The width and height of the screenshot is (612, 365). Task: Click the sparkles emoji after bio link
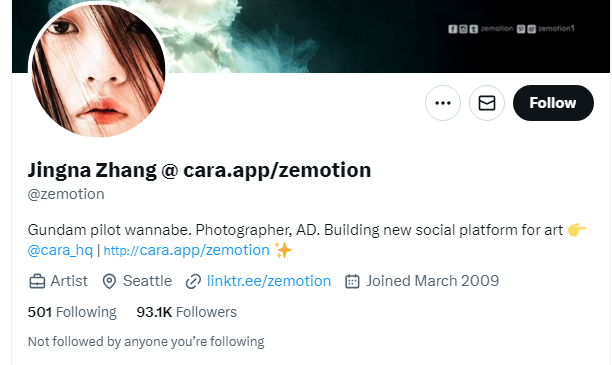point(283,250)
